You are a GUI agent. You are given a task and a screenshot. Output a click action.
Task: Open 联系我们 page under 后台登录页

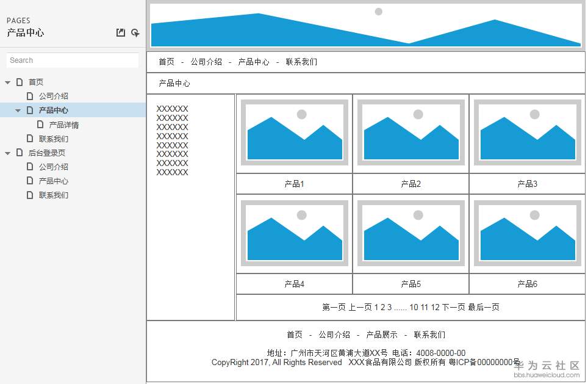[54, 195]
